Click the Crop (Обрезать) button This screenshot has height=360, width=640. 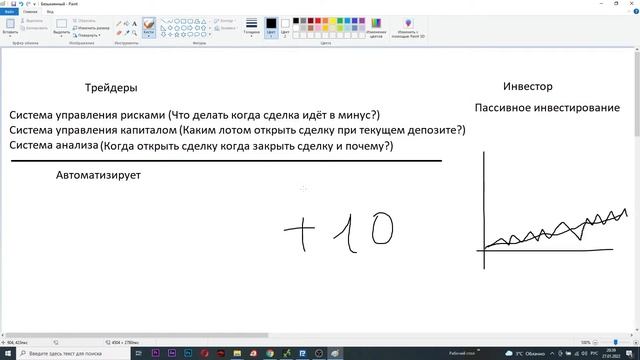click(x=84, y=21)
